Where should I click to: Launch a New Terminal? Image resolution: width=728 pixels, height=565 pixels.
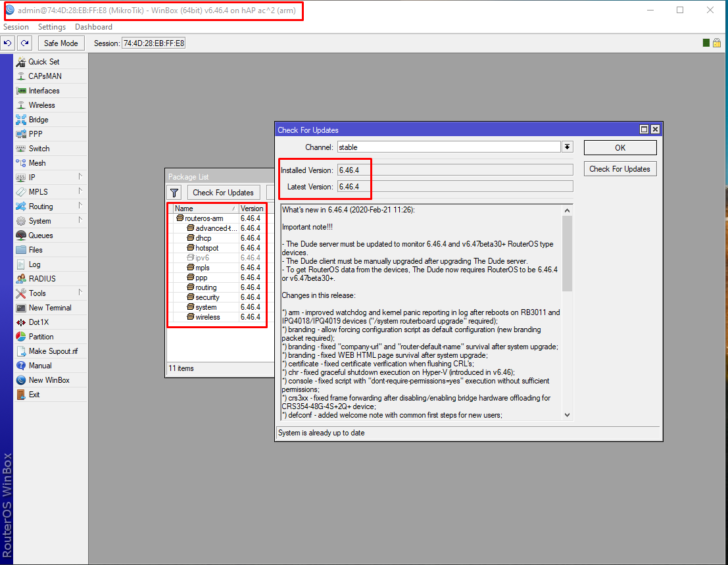click(51, 308)
